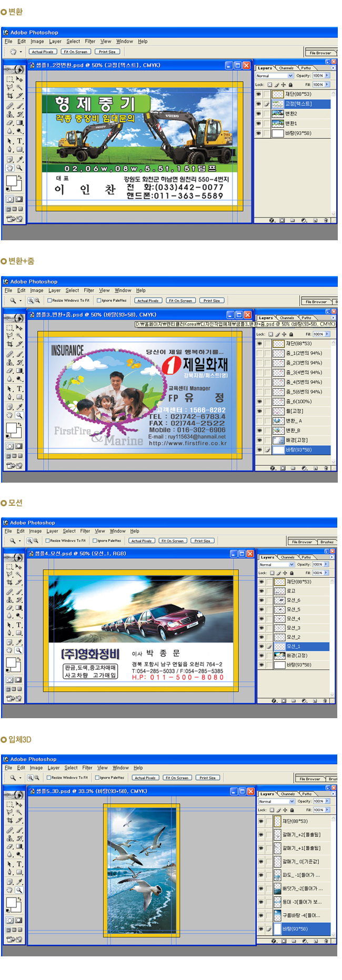Image resolution: width=342 pixels, height=980 pixels.
Task: Select the Hand tool in 샘플1 window toolbox
Action: point(9,168)
